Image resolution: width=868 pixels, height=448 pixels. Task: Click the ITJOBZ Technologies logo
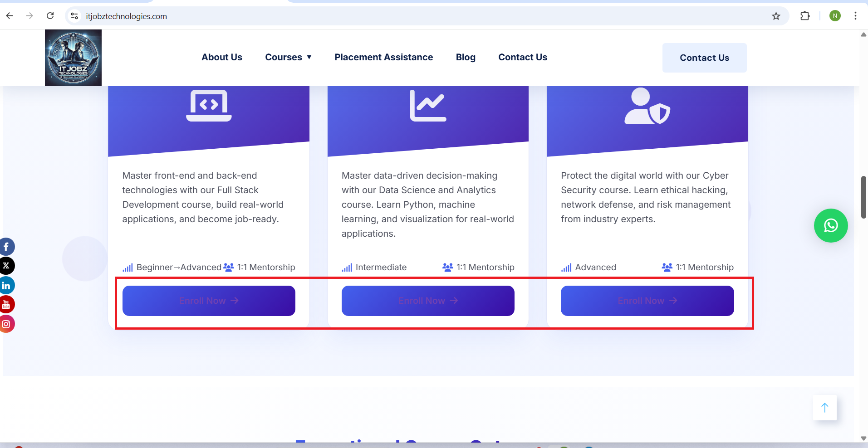73,58
